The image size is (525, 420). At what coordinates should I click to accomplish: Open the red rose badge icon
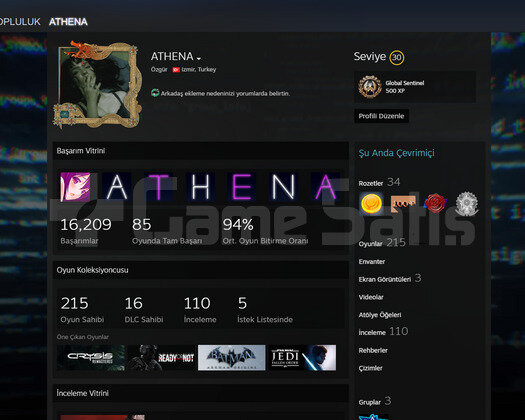click(x=435, y=203)
